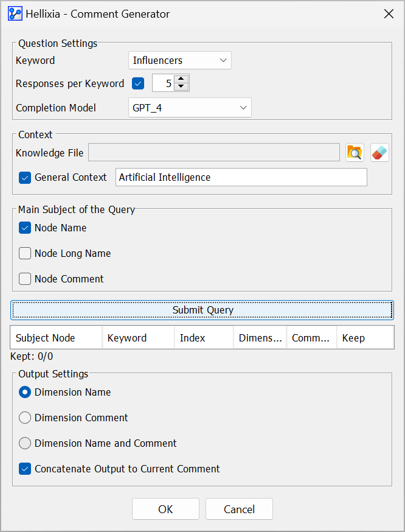Open the Keyword dropdown showing Influencers
The height and width of the screenshot is (532, 405).
click(x=180, y=60)
